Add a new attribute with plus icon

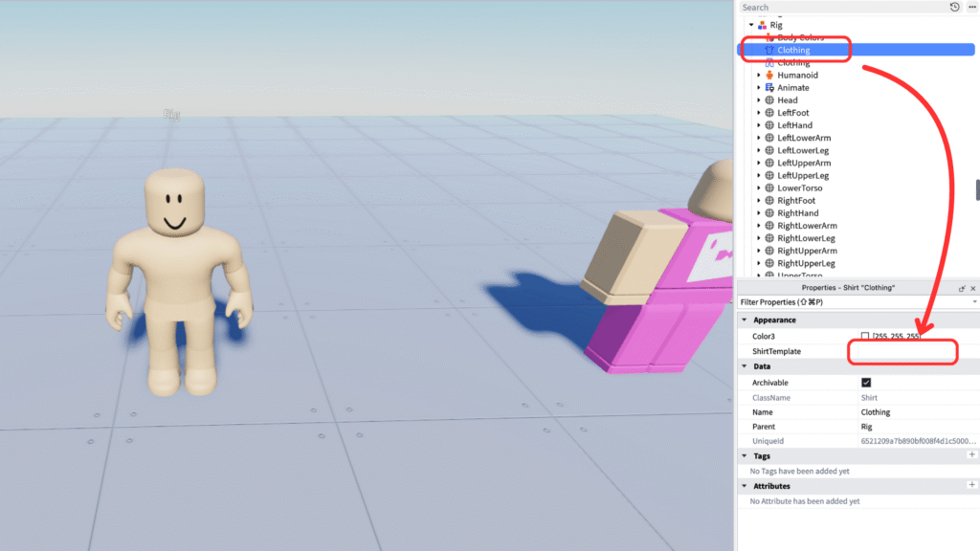click(972, 486)
